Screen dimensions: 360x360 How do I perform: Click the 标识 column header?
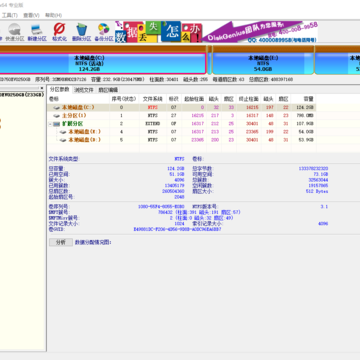tap(174, 99)
